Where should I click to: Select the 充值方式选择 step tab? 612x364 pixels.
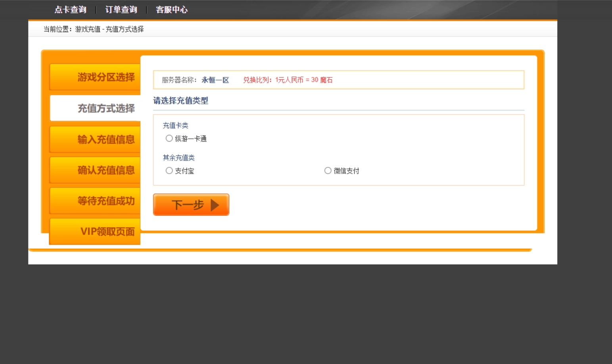pos(106,107)
